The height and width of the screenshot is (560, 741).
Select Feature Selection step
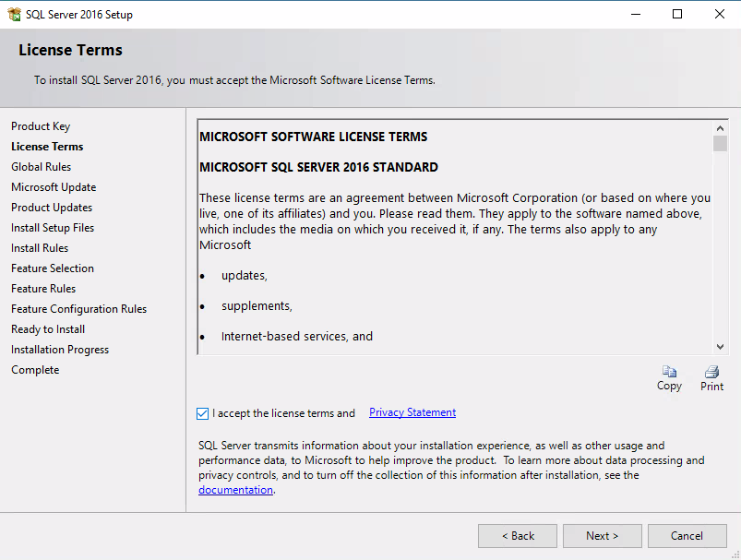pyautogui.click(x=52, y=268)
